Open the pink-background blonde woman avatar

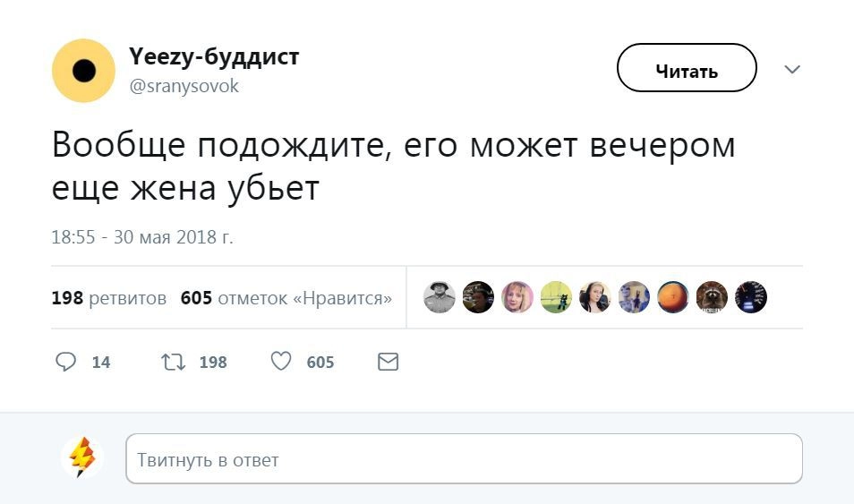click(517, 297)
